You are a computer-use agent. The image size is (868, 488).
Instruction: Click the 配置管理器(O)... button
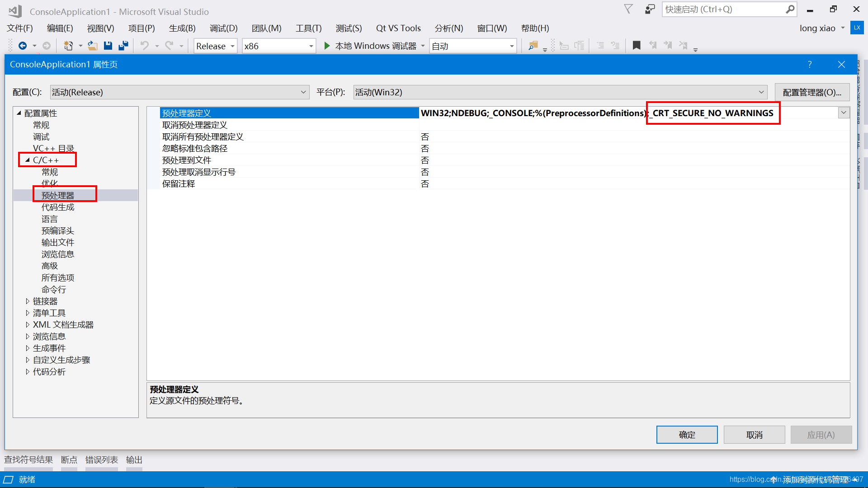(x=811, y=92)
